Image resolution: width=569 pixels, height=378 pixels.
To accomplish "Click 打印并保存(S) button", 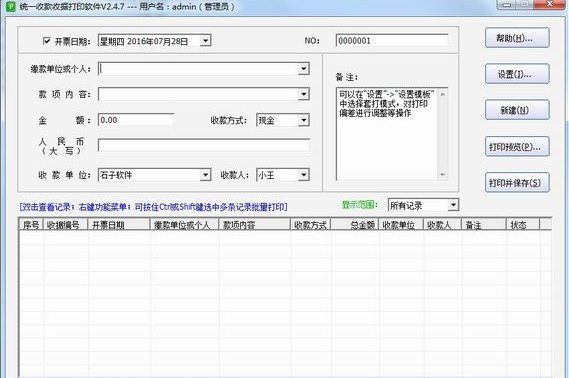I will 517,182.
